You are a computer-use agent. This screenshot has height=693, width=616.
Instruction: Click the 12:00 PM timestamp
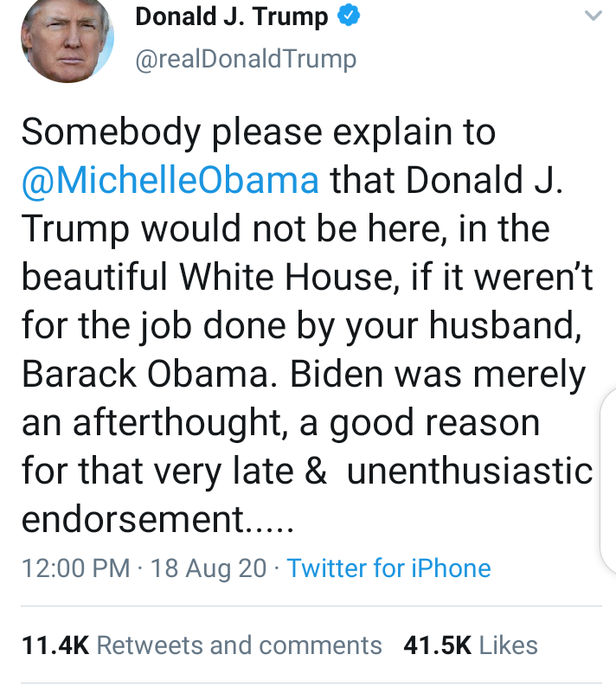point(74,568)
